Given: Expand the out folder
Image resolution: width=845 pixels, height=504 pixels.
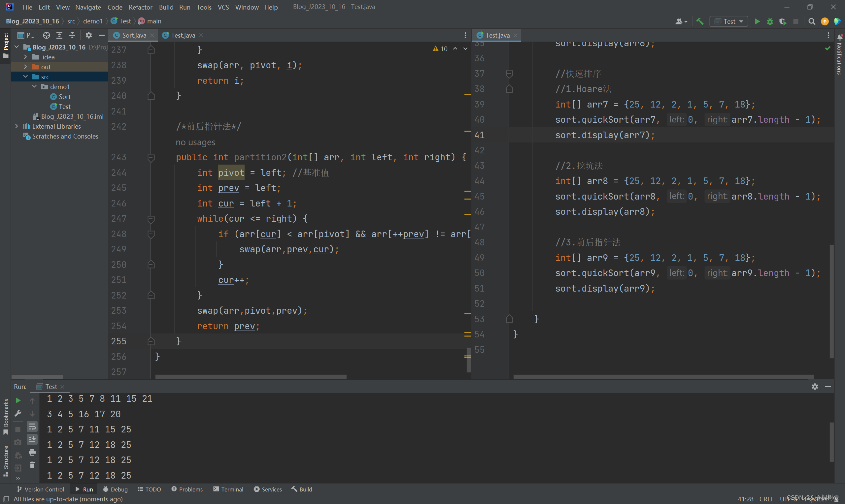Looking at the screenshot, I should click(x=25, y=67).
